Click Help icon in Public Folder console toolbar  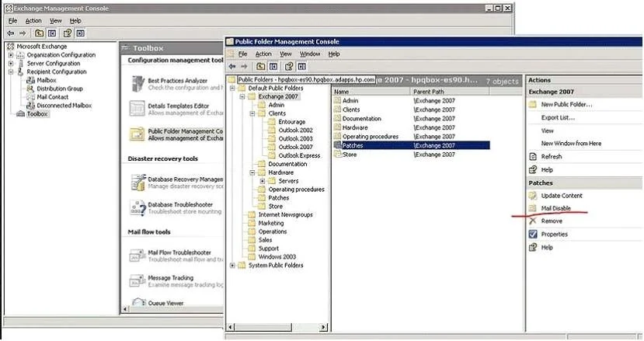point(289,67)
